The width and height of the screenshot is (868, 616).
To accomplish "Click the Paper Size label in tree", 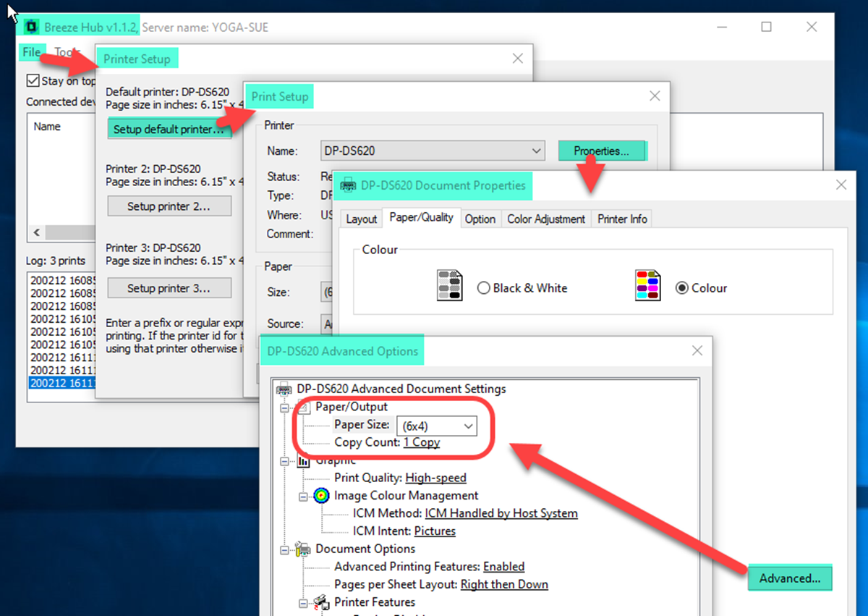I will pos(362,425).
